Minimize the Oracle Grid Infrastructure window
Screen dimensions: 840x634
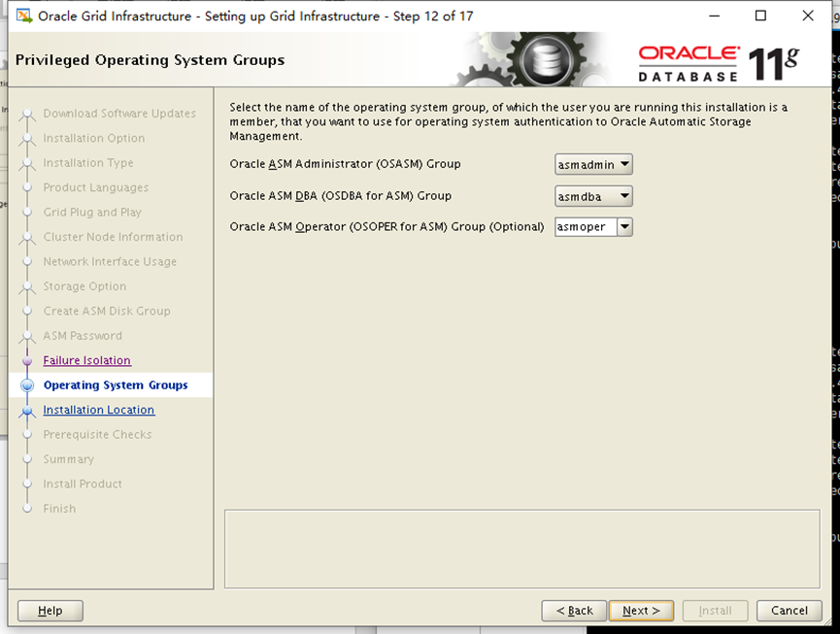tap(715, 16)
